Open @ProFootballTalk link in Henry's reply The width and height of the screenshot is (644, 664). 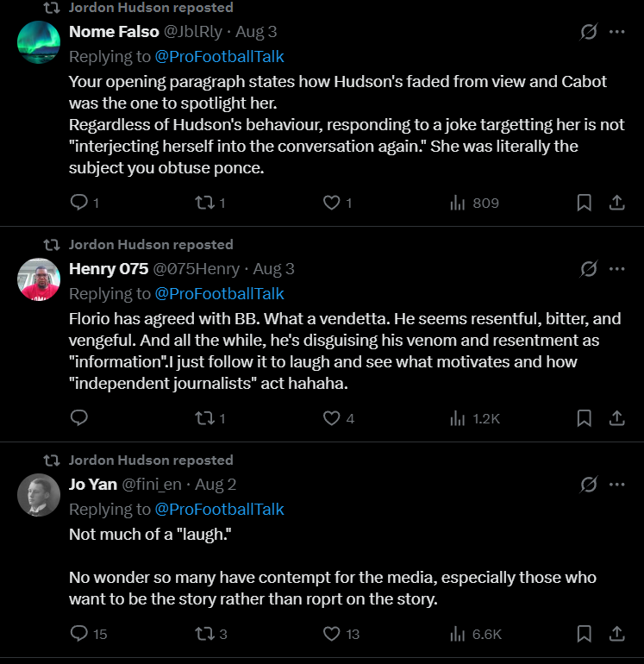click(219, 293)
